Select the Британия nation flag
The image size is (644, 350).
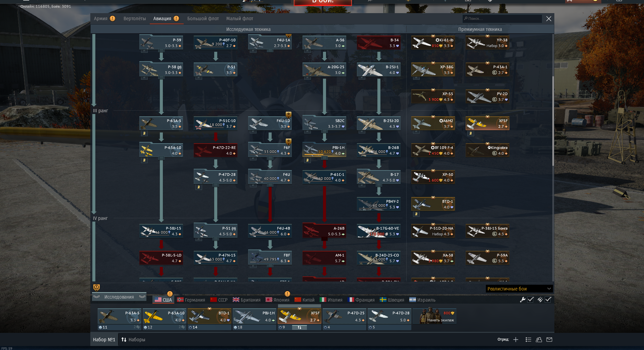[246, 300]
